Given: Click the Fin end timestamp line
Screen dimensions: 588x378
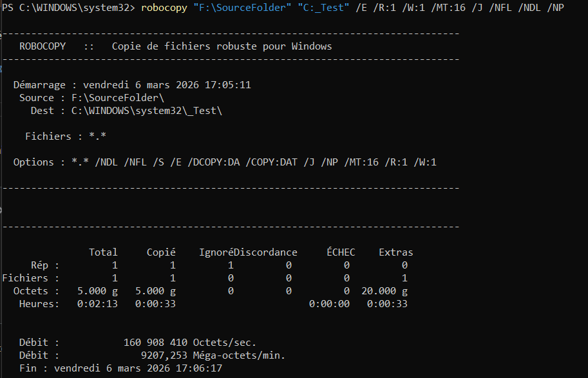Looking at the screenshot, I should (x=120, y=368).
